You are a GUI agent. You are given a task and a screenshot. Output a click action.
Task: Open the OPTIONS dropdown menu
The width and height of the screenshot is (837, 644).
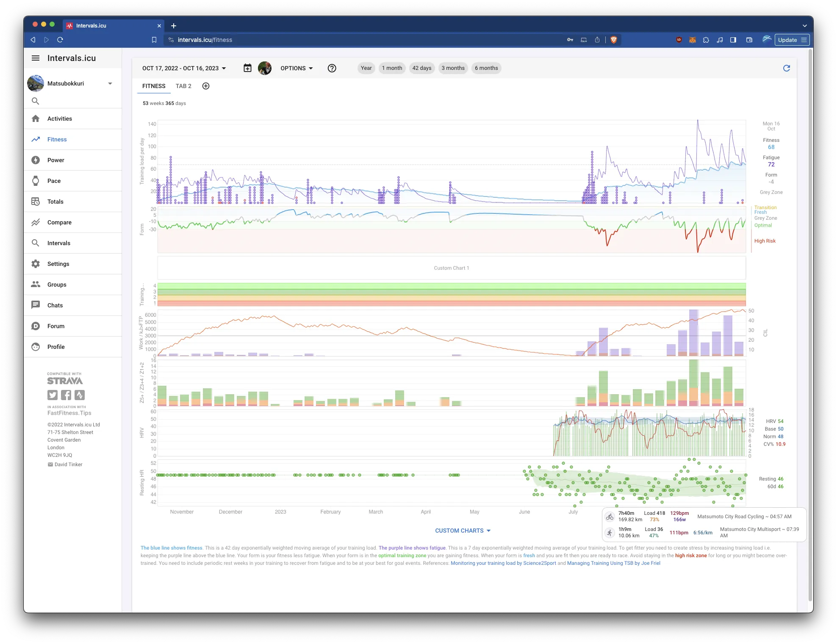coord(297,68)
